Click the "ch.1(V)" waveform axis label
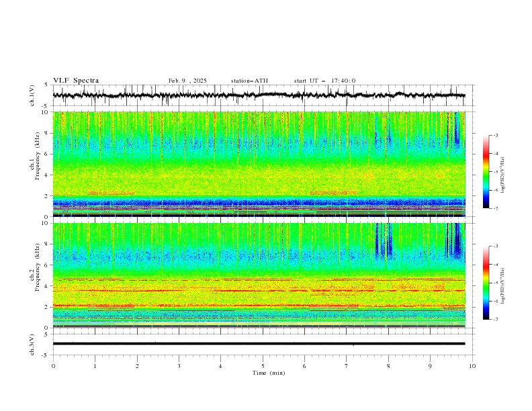The width and height of the screenshot is (532, 411). click(32, 95)
